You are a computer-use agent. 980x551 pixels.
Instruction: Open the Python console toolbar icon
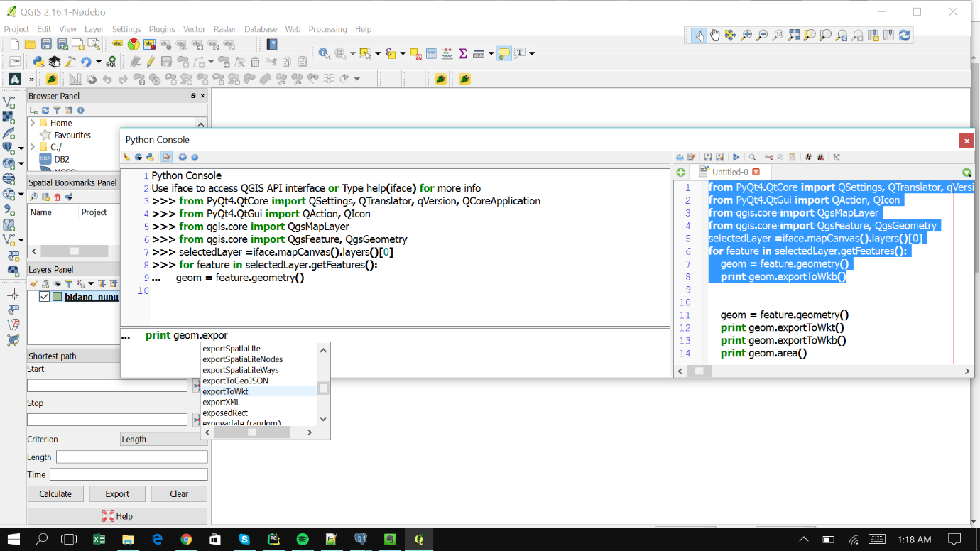[38, 62]
